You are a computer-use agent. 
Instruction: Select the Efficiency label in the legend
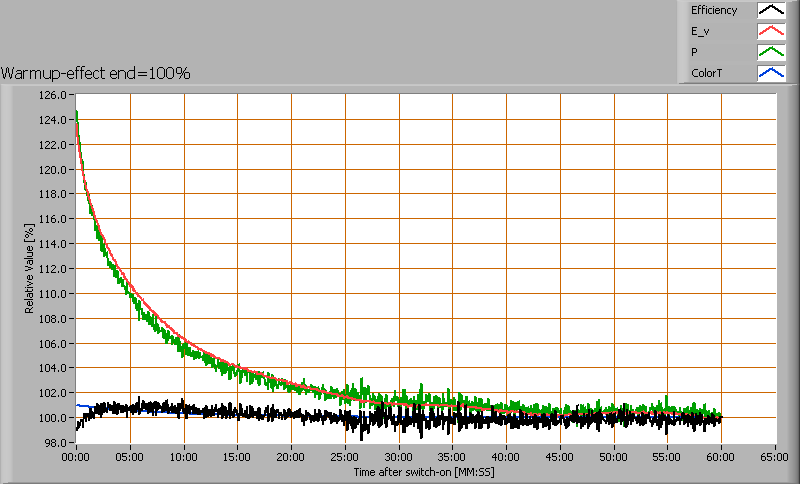pyautogui.click(x=714, y=11)
